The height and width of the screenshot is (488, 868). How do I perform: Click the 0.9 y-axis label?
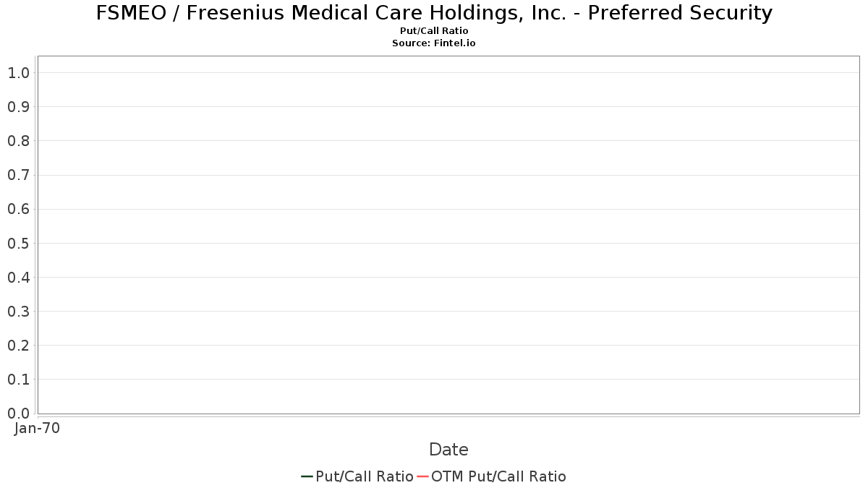tap(18, 107)
